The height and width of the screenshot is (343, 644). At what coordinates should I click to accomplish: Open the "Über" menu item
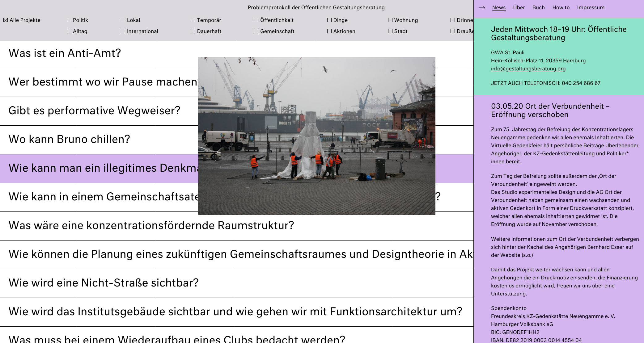point(519,7)
